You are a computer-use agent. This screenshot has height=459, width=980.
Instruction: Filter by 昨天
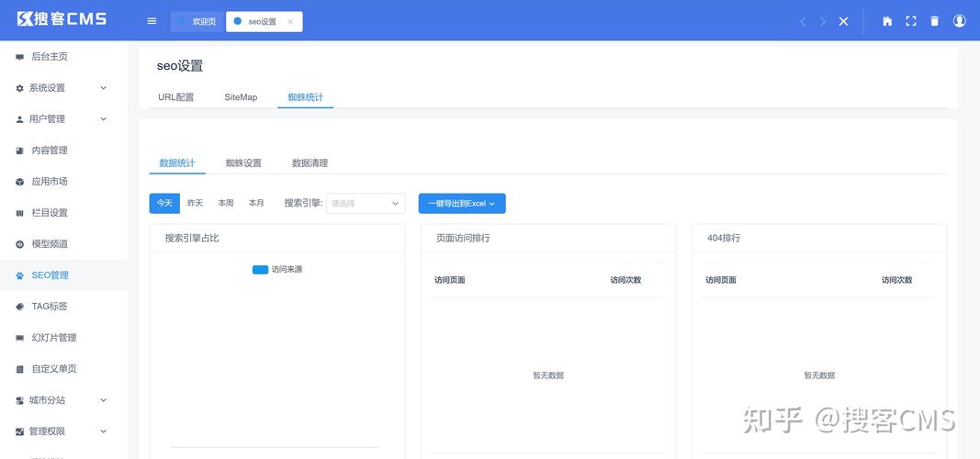coord(195,204)
